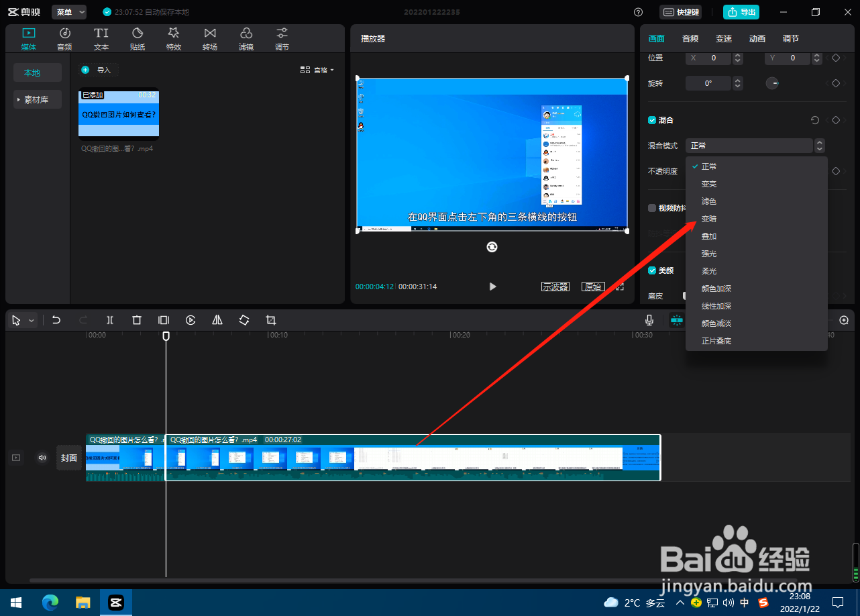
Task: Click the delete trash icon in timeline toolbar
Action: (x=137, y=320)
